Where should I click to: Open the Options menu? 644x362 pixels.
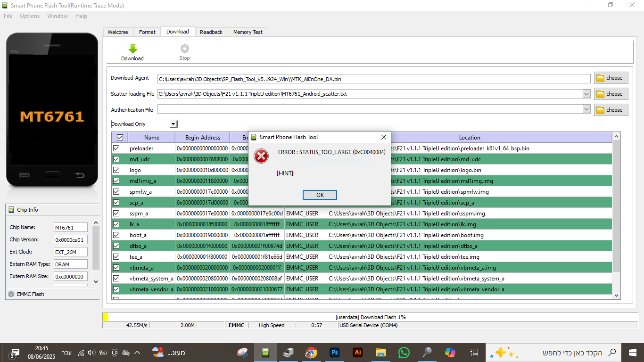point(30,16)
